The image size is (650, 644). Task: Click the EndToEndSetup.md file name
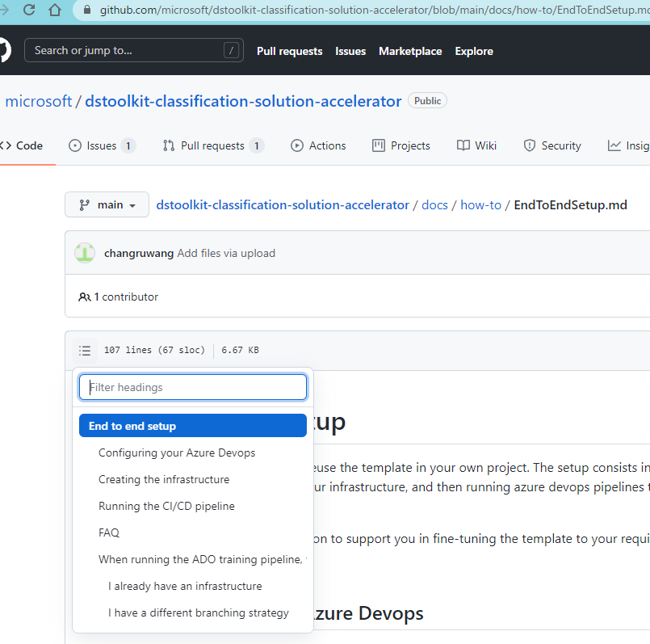[570, 205]
